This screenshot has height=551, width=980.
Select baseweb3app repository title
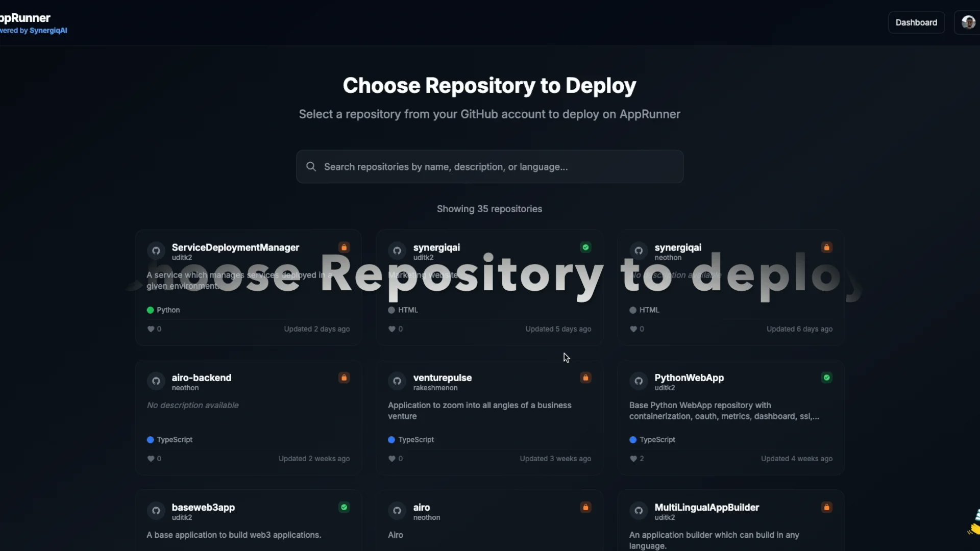203,507
